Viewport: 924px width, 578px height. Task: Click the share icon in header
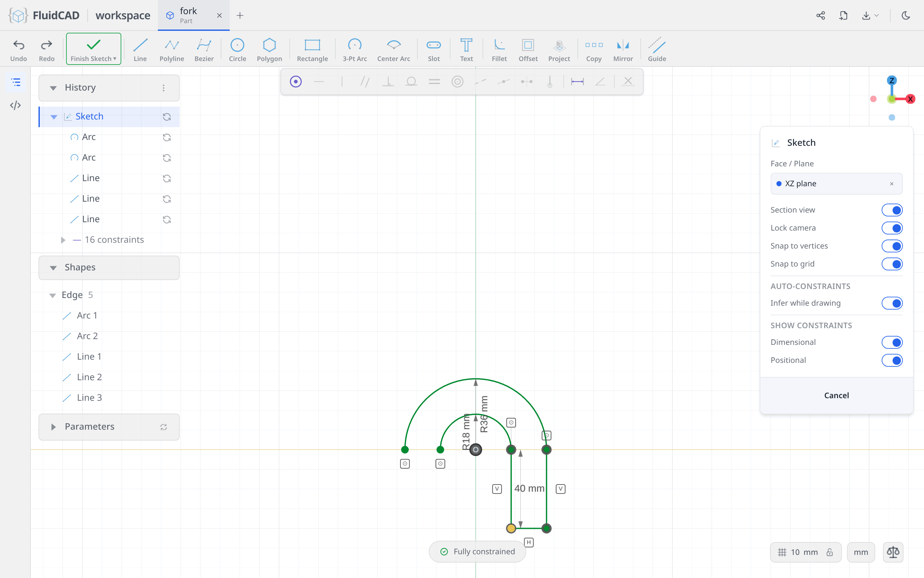(x=820, y=15)
